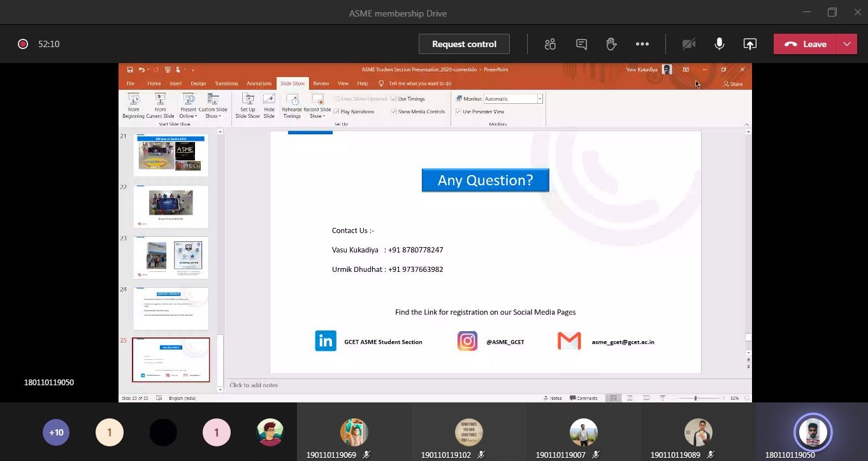Open the Present Online dropdown
868x461 pixels.
(188, 106)
